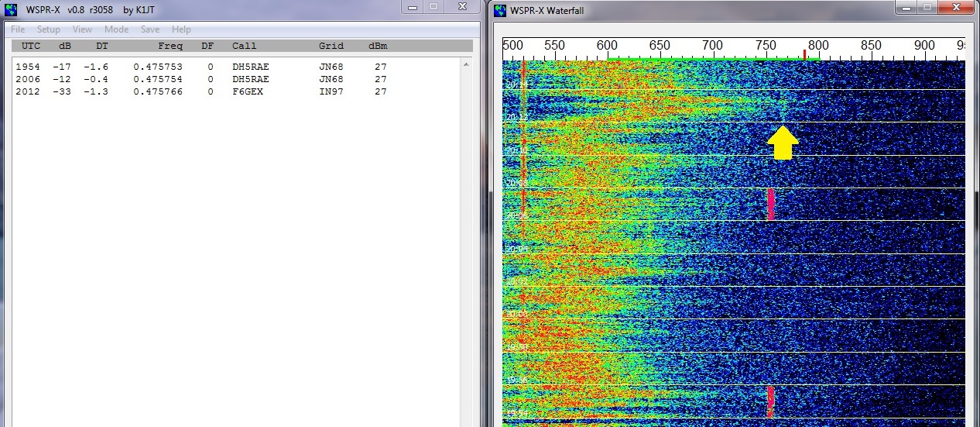Click the dBm value 27 in the 2012 row
980x427 pixels.
381,91
